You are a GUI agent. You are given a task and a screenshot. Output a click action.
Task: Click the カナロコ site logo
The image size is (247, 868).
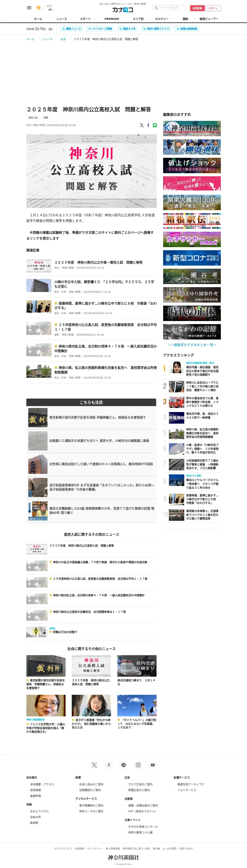123,10
